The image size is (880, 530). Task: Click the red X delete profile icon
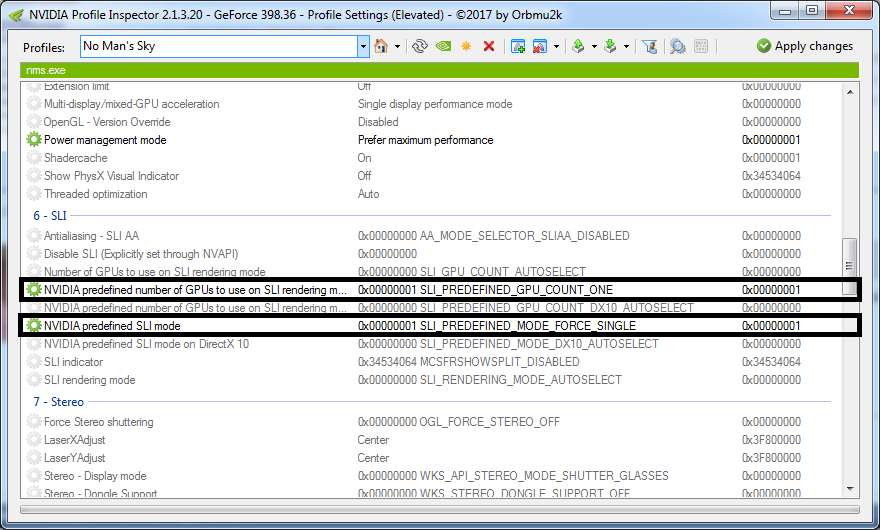pos(489,46)
